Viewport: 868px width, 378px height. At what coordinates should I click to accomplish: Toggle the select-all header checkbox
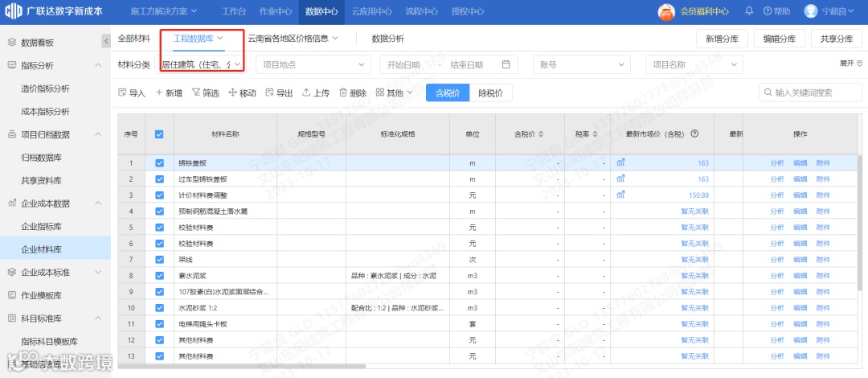(x=159, y=134)
